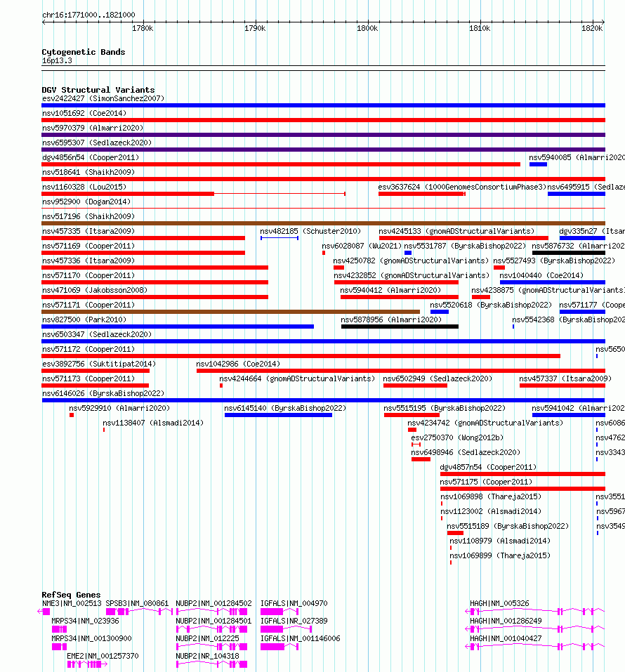Viewport: 625px width, 672px height.
Task: Click nsv1069898 (Thareja2015) label
Action: pyautogui.click(x=492, y=496)
